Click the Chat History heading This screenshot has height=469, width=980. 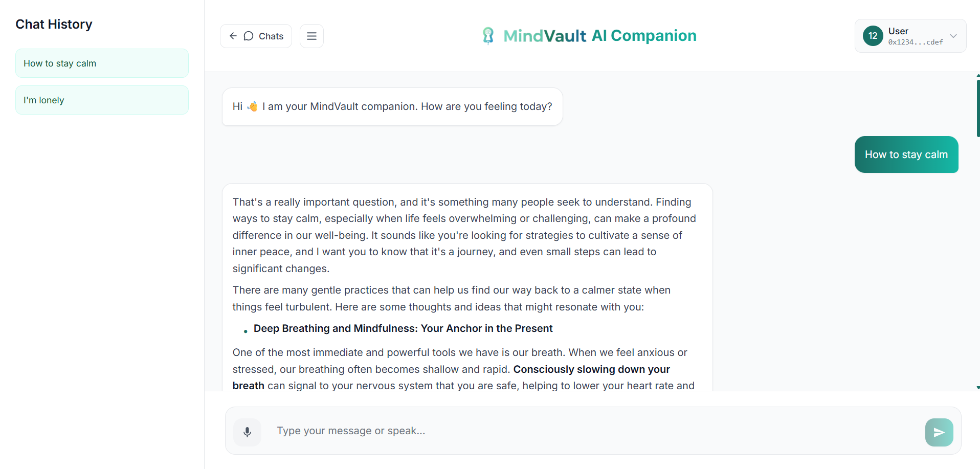click(x=54, y=24)
